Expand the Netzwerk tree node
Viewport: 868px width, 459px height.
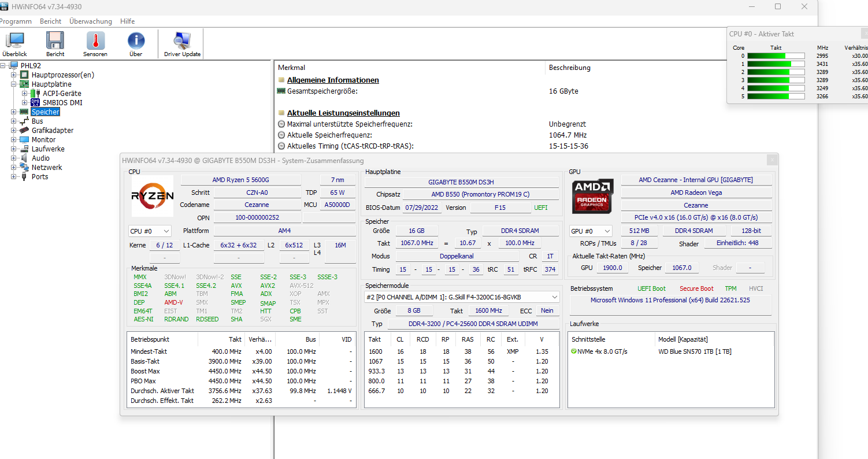14,167
